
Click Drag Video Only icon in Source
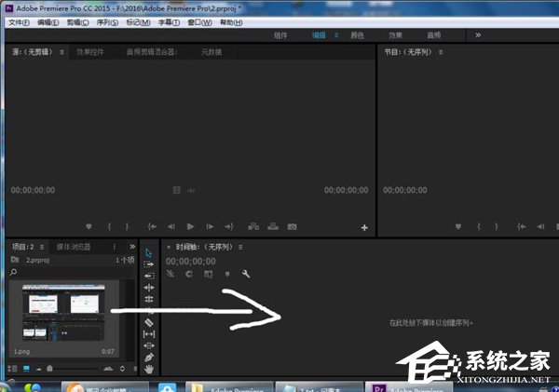(x=176, y=190)
